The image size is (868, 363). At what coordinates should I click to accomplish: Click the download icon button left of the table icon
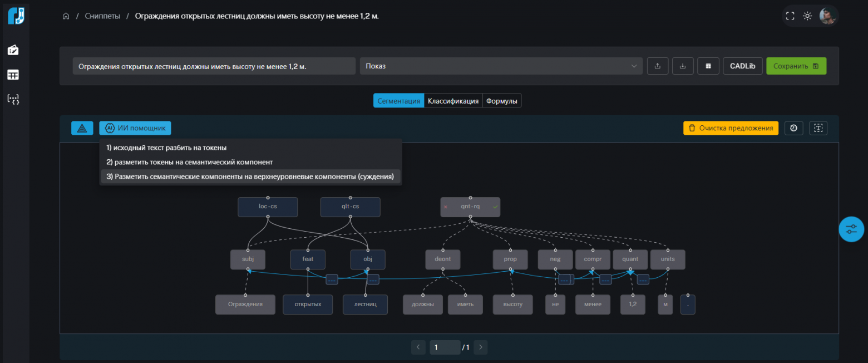coord(683,66)
